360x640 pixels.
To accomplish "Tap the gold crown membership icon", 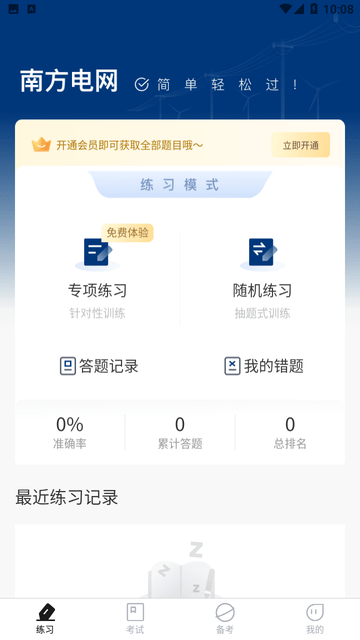I will 41,144.
